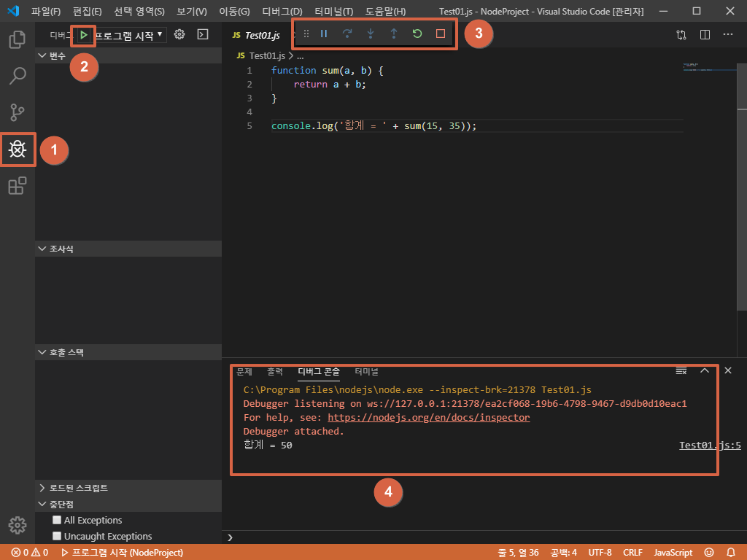Open the Debug view bug icon
Image resolution: width=747 pixels, height=560 pixels.
[18, 149]
